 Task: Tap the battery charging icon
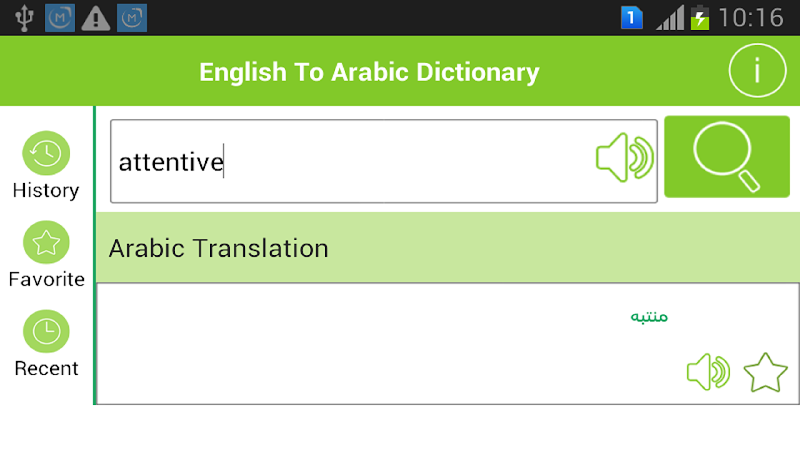coord(700,17)
